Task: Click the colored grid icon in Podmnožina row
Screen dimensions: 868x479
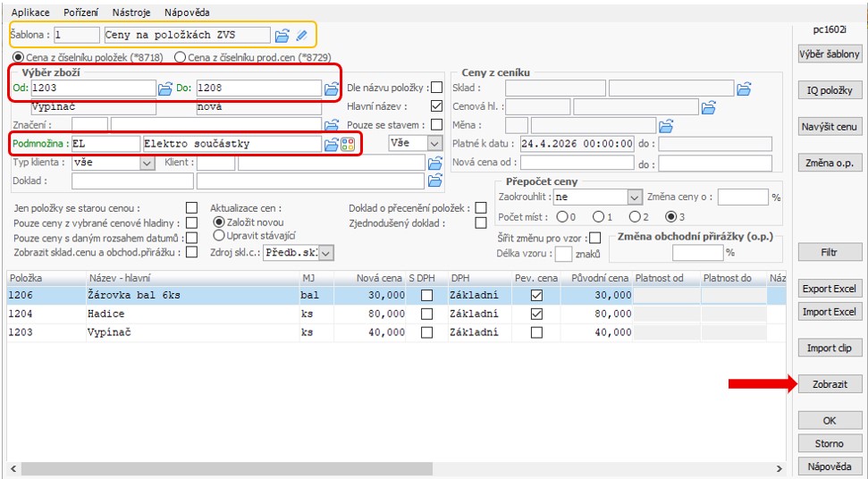Action: tap(348, 144)
